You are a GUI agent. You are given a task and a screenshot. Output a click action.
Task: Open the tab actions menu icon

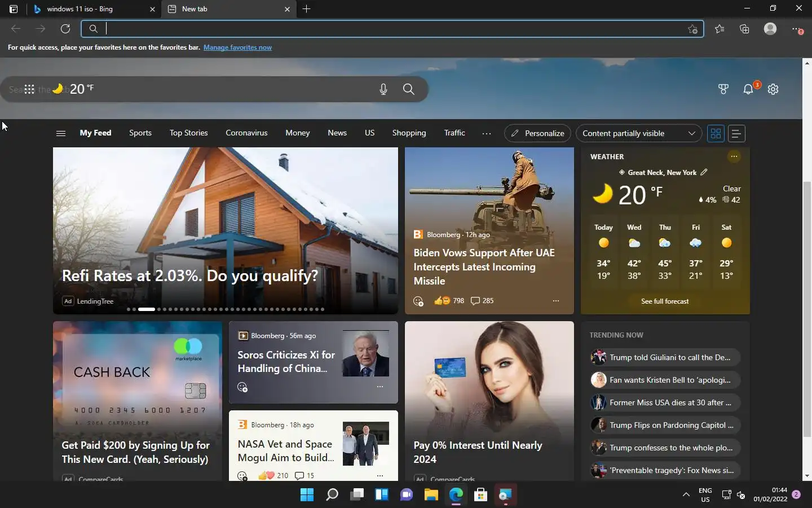[14, 9]
